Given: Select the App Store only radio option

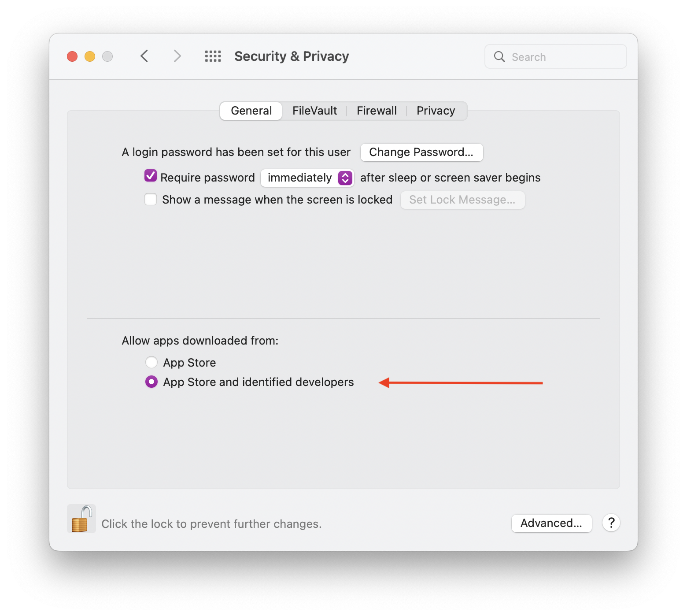Looking at the screenshot, I should pyautogui.click(x=151, y=362).
